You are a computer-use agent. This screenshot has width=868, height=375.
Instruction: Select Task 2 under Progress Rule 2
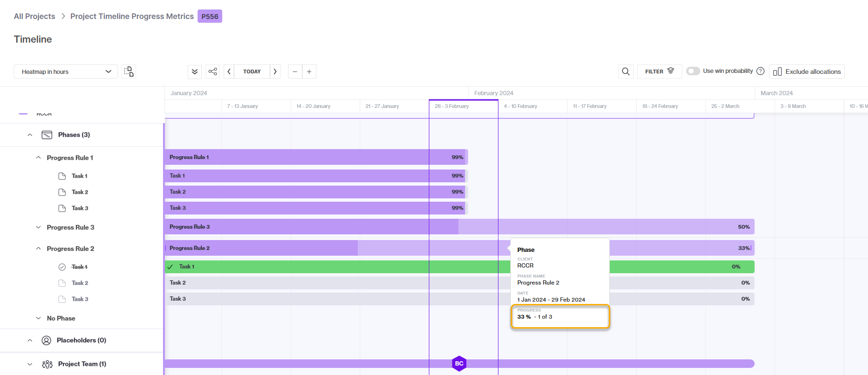click(x=80, y=283)
